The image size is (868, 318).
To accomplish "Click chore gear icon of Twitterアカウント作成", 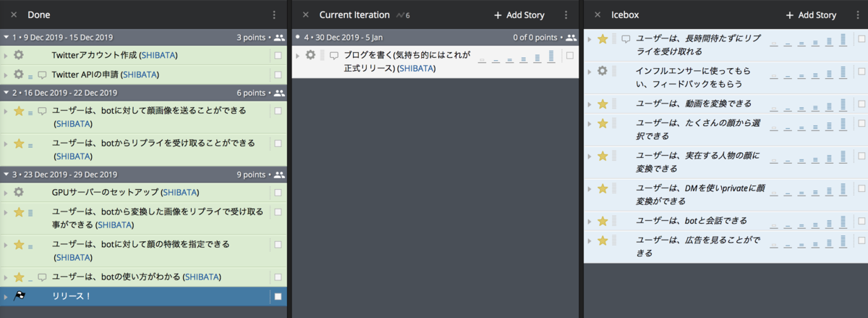I will pyautogui.click(x=19, y=55).
